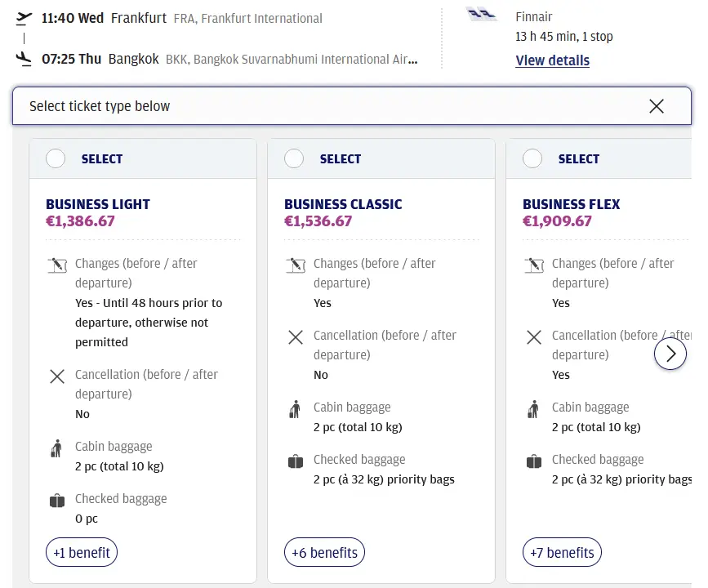
Task: Expand the +1 benefit list
Action: coord(82,553)
